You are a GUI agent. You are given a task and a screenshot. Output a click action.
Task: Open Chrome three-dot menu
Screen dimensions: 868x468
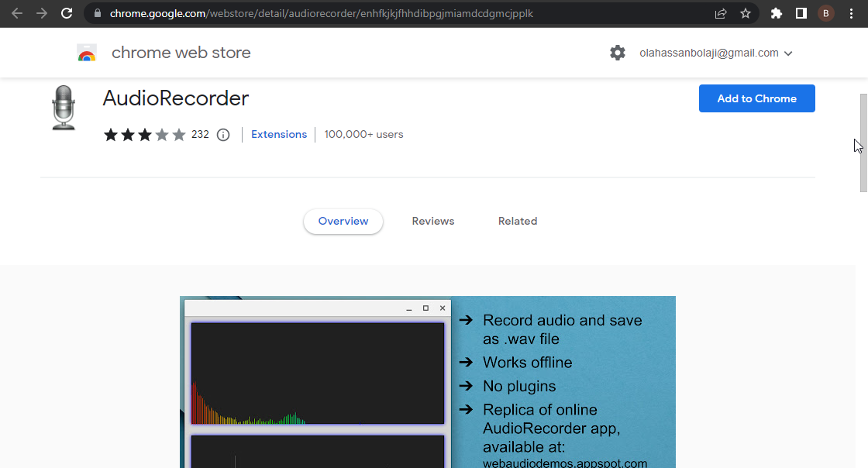point(852,13)
